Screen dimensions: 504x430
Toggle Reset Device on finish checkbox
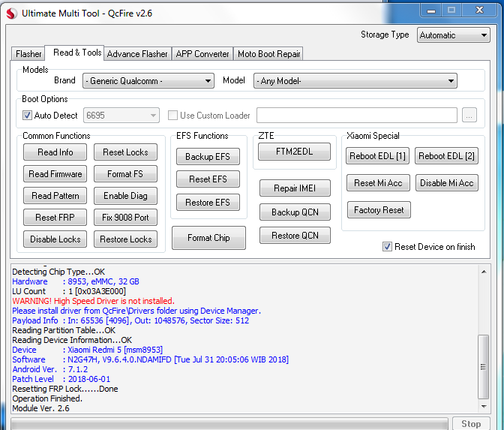tap(387, 247)
